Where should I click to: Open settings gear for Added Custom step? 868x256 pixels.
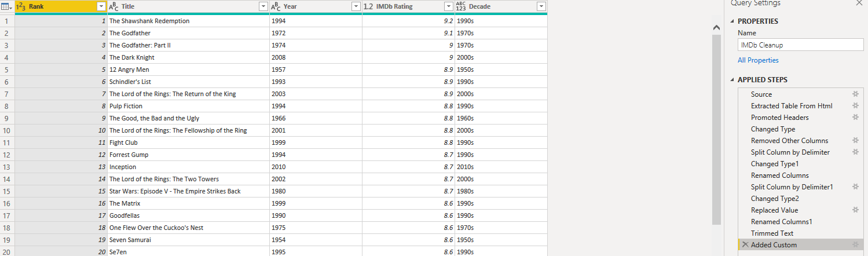coord(855,244)
